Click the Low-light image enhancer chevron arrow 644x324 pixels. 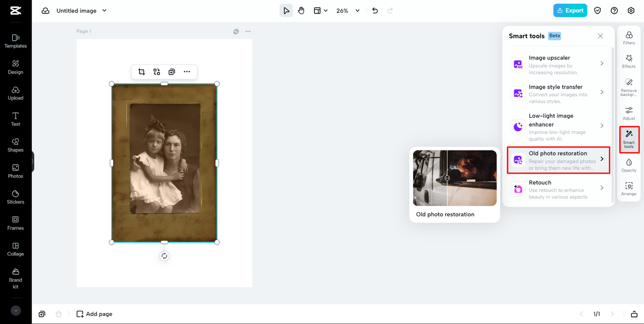tap(602, 126)
